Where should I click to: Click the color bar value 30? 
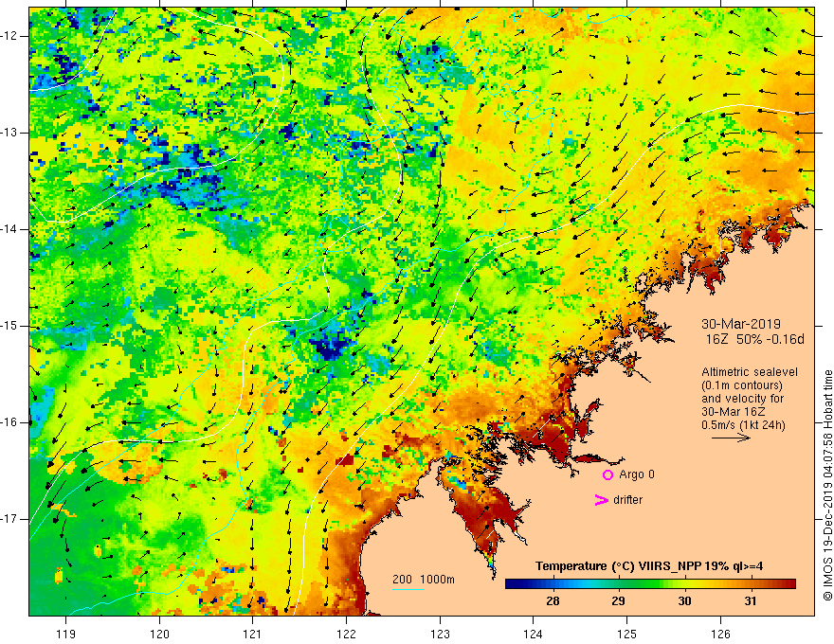pos(684,601)
